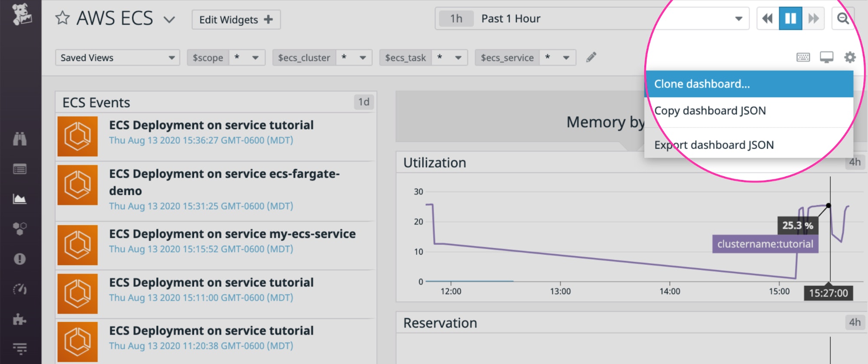Click the 15:27:00 marker on Utilization graph
Viewport: 868px width, 364px height.
tap(828, 293)
